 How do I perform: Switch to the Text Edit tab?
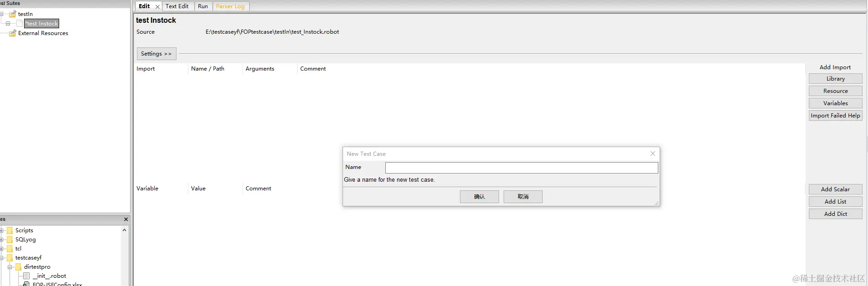coord(177,6)
